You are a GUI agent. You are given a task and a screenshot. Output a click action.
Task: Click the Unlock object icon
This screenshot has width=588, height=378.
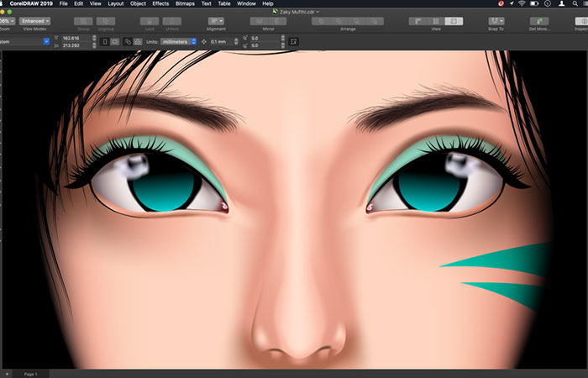tap(172, 20)
